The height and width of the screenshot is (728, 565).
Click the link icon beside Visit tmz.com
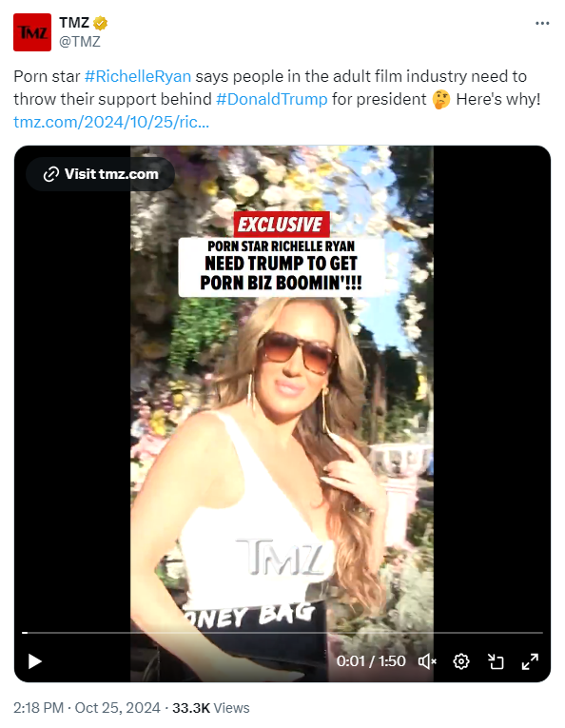pos(51,174)
